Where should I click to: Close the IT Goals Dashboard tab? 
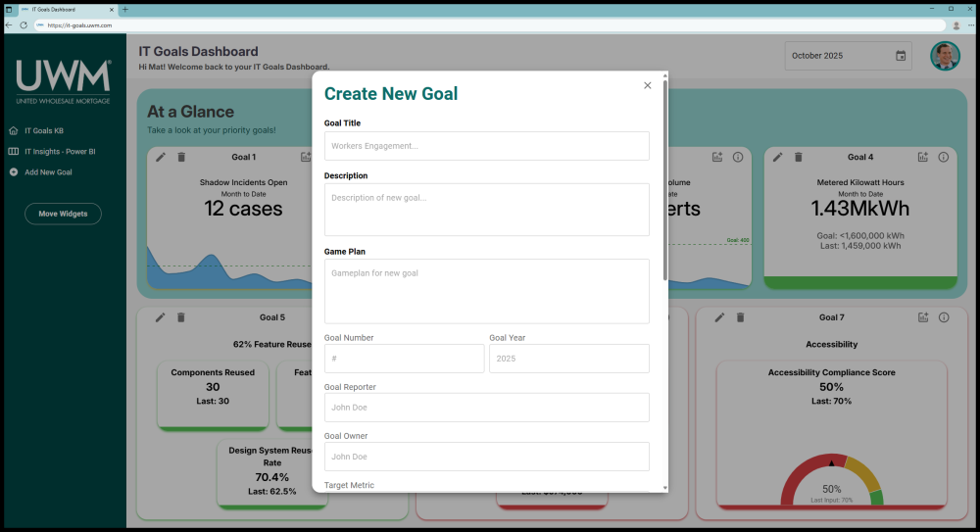112,10
